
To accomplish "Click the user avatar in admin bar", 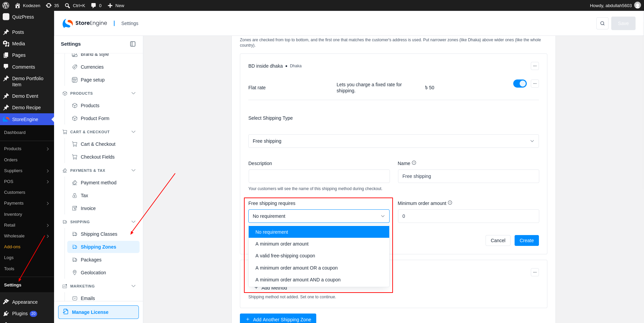I will [638, 5].
